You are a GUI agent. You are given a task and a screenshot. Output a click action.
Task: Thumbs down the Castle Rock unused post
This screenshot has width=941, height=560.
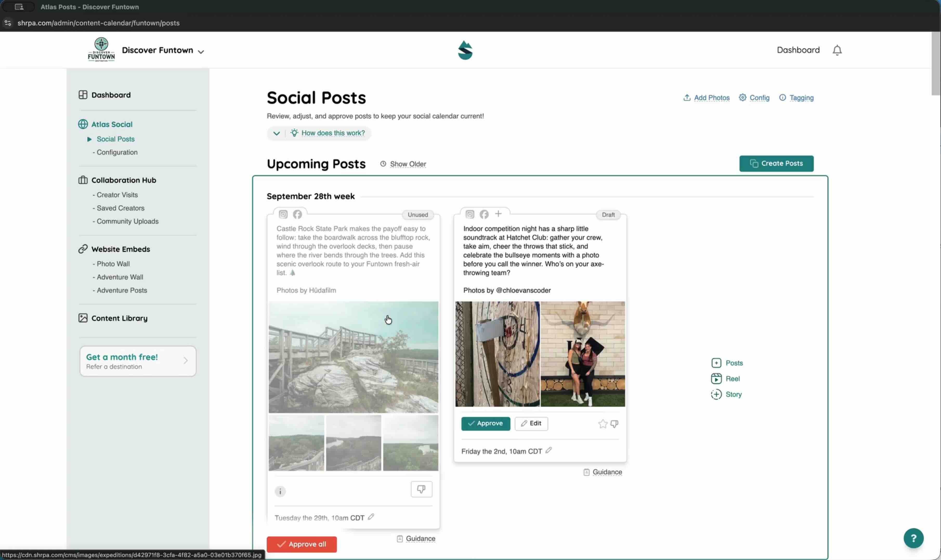[421, 489]
